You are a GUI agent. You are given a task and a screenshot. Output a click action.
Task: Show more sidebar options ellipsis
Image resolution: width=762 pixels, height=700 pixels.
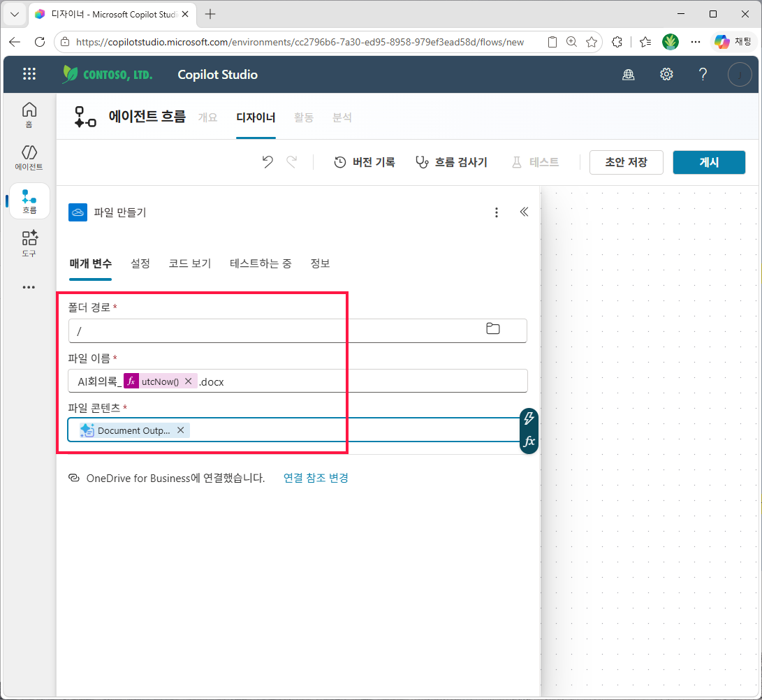point(29,287)
